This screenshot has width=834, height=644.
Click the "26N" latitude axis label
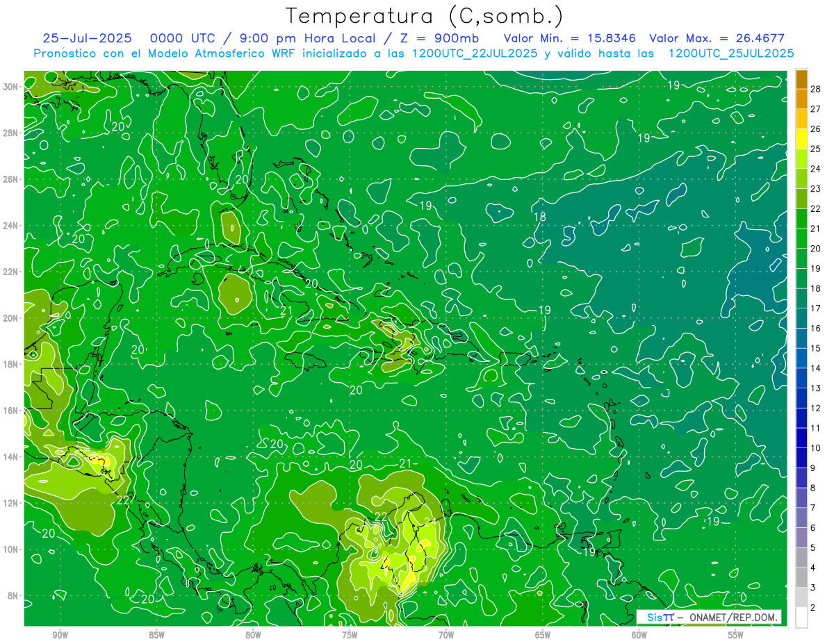point(10,179)
